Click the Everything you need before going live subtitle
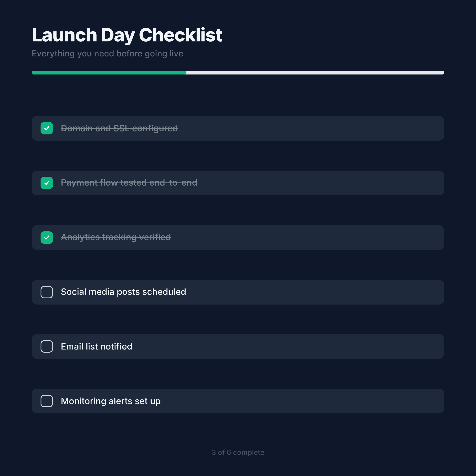The height and width of the screenshot is (476, 476). point(107,53)
